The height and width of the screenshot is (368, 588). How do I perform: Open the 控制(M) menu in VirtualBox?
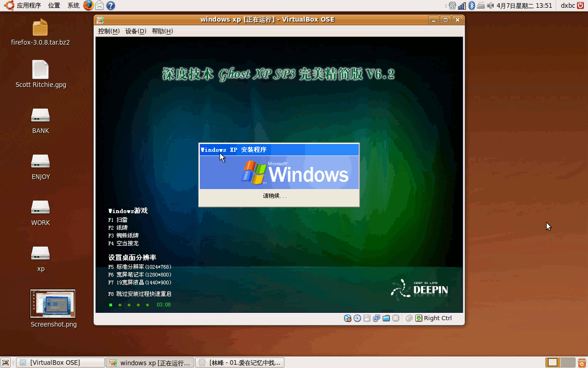click(x=109, y=31)
